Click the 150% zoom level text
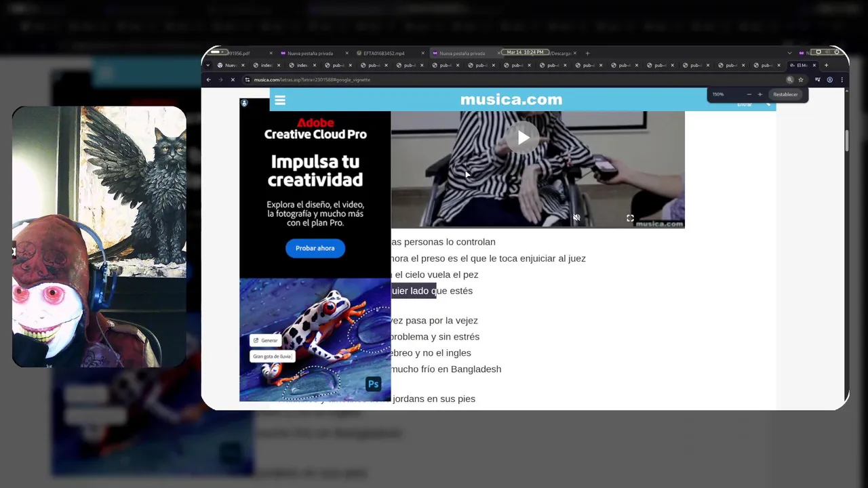This screenshot has width=868, height=488. [x=718, y=94]
